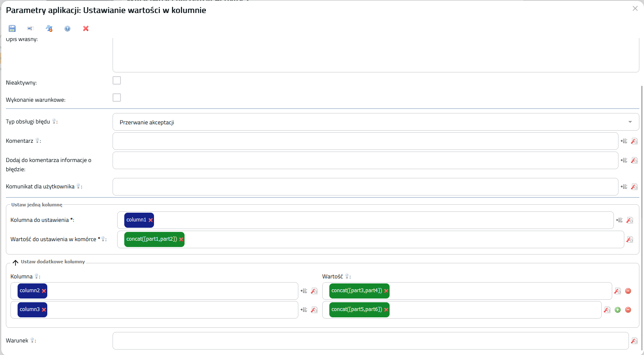This screenshot has width=644, height=355.
Task: Click the red X toolbar icon
Action: 86,28
